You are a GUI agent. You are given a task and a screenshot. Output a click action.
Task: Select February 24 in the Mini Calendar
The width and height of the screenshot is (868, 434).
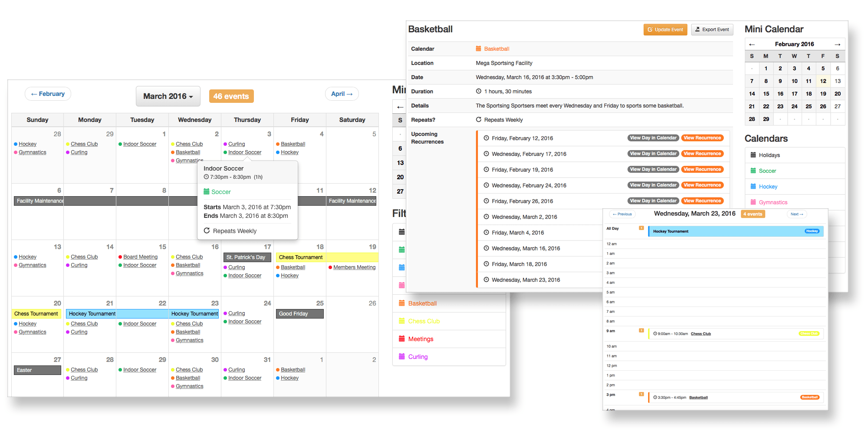[794, 106]
